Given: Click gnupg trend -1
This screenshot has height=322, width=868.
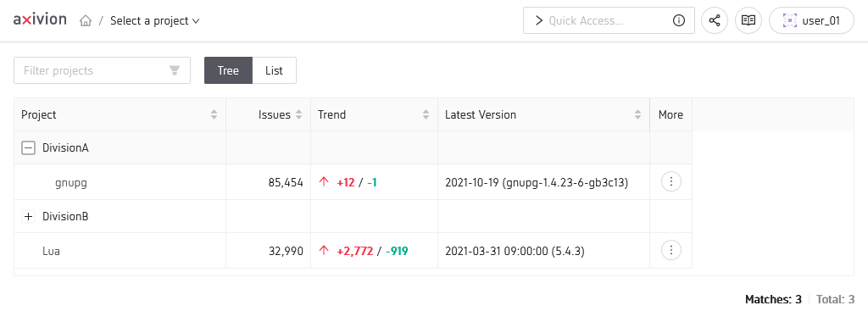Looking at the screenshot, I should click(371, 182).
